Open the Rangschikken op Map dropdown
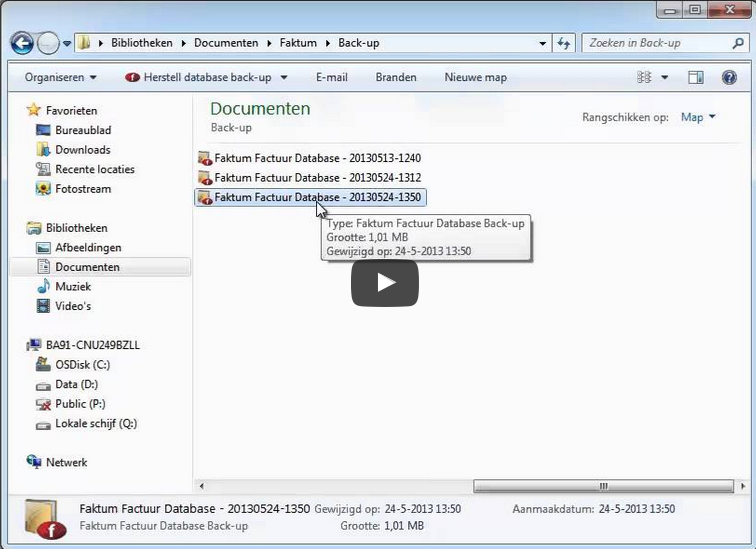 pos(698,117)
